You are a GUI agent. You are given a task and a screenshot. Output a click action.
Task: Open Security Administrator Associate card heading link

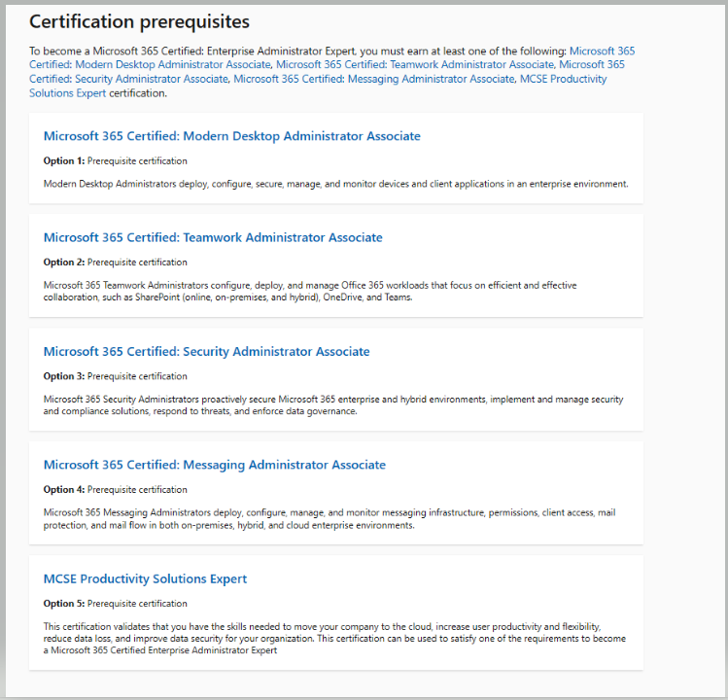pyautogui.click(x=206, y=352)
